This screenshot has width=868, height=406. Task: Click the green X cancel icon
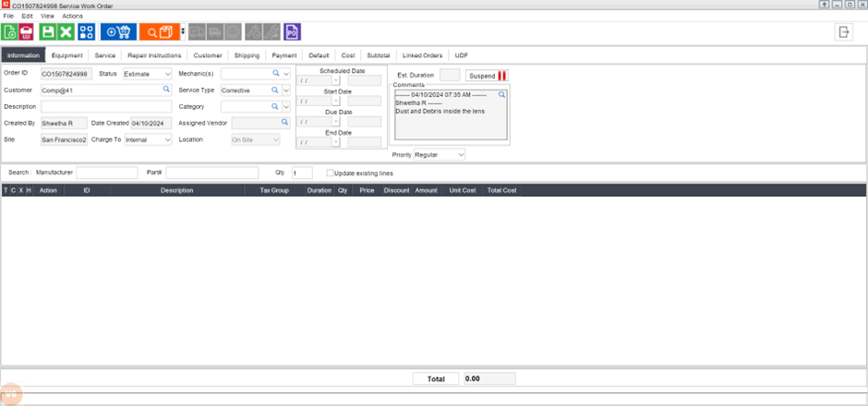66,31
